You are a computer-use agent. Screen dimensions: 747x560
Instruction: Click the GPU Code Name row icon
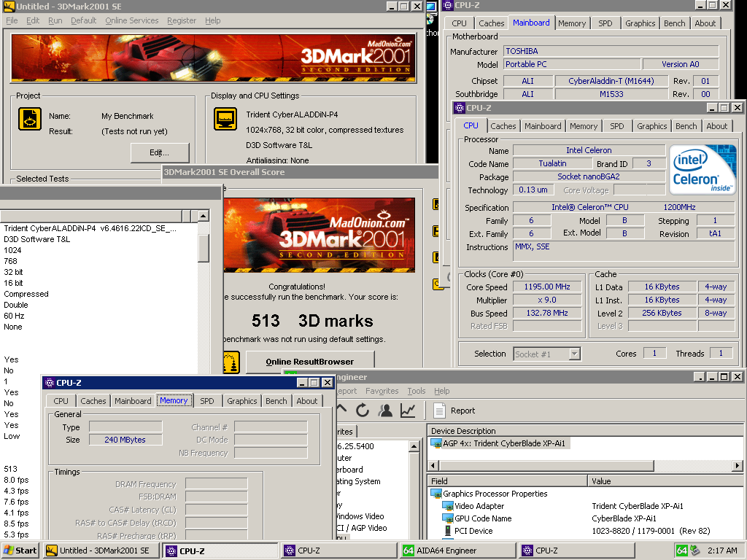click(448, 518)
